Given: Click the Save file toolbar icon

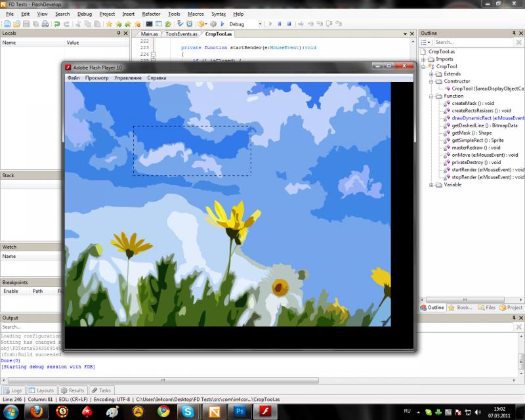Looking at the screenshot, I should 26,24.
